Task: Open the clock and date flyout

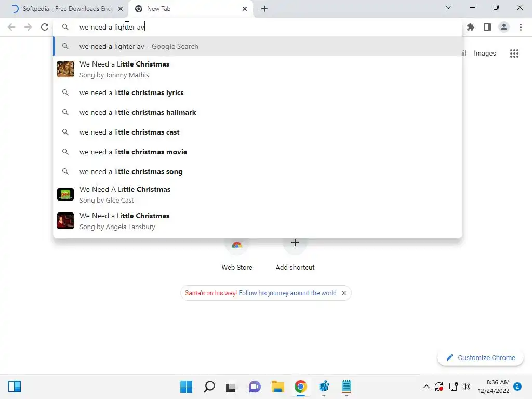Action: point(494,387)
